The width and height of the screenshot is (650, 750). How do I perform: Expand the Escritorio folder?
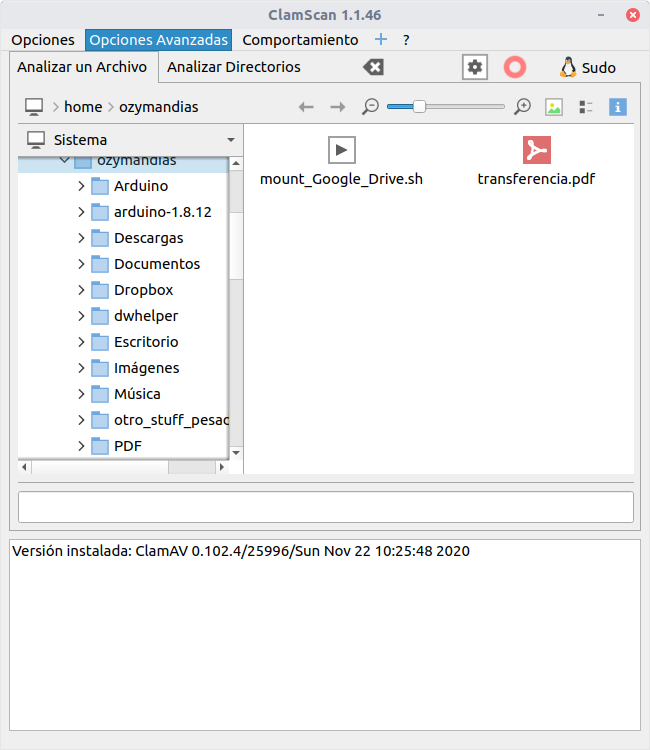(81, 342)
